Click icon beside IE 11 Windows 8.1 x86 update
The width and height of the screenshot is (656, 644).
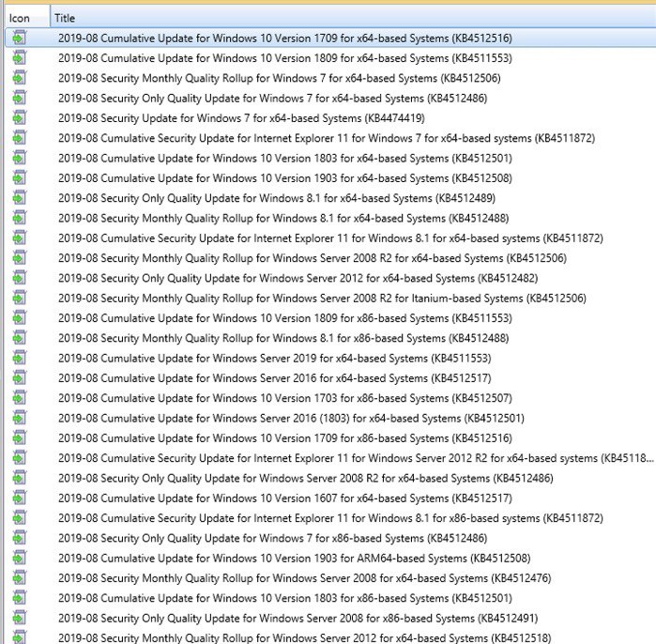point(20,518)
